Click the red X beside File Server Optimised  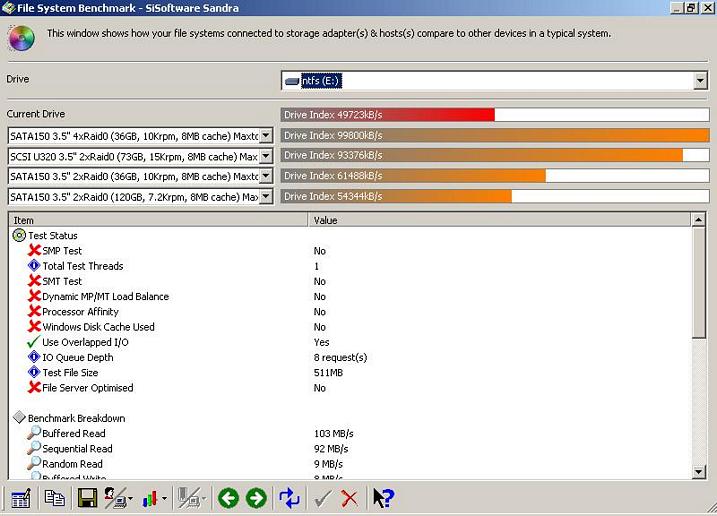click(x=34, y=387)
